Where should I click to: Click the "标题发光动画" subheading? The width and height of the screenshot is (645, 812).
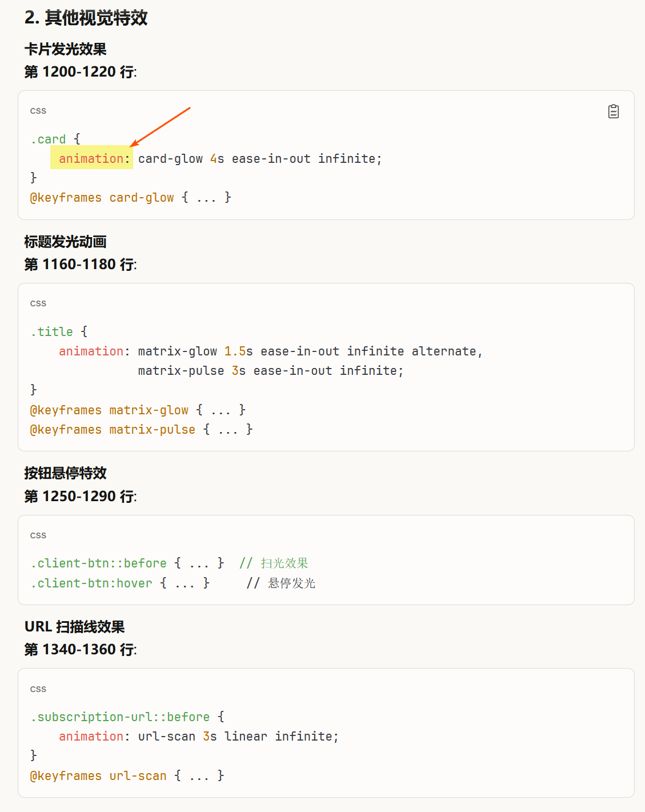pos(65,242)
